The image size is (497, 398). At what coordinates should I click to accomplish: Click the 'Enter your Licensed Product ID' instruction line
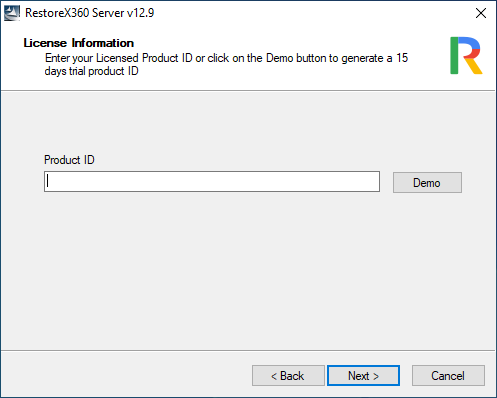[x=227, y=58]
